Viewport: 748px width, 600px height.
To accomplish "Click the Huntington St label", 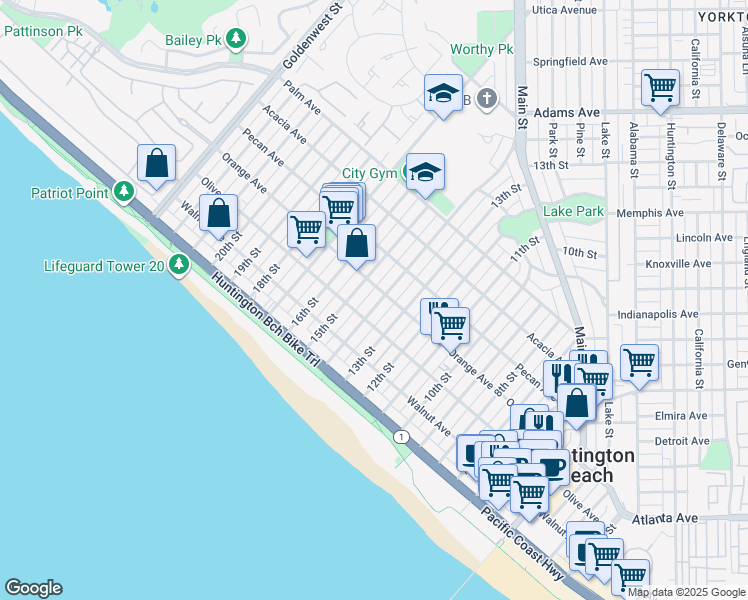I will coord(671,156).
